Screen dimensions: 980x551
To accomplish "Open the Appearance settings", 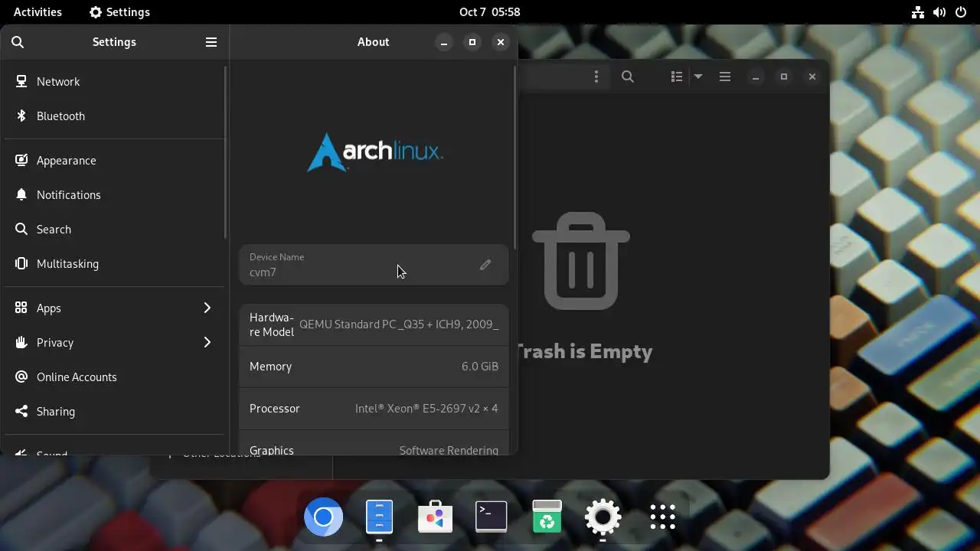I will 115,160.
